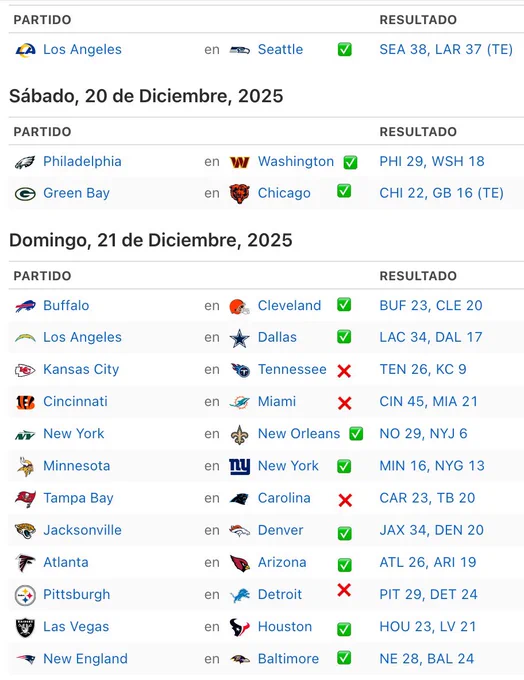Click green checkmark next to New Orleans
The height and width of the screenshot is (680, 524).
click(x=356, y=433)
